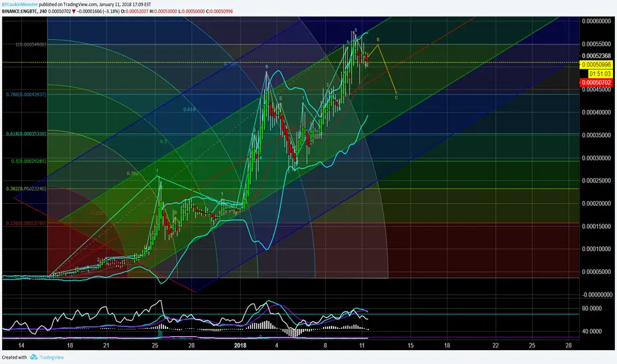Select the Fibonacci level 1(0.00054900) label
Screen dimensions: 617x364
(30, 44)
